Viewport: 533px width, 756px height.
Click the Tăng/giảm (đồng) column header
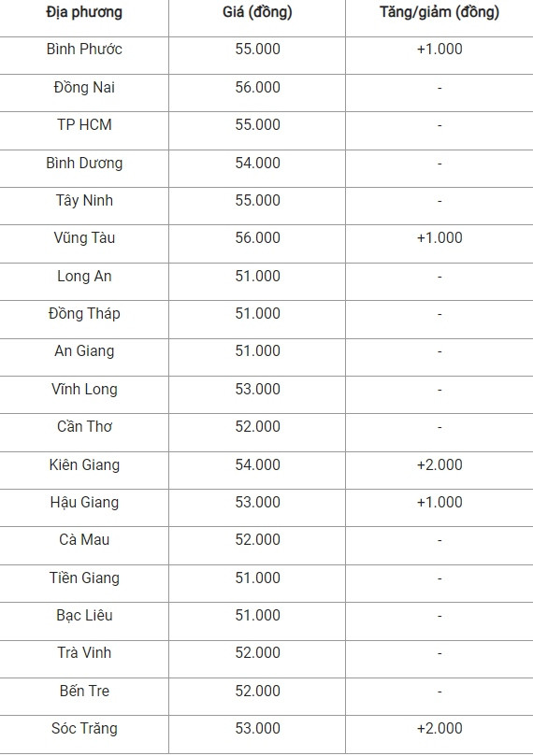[x=439, y=12]
